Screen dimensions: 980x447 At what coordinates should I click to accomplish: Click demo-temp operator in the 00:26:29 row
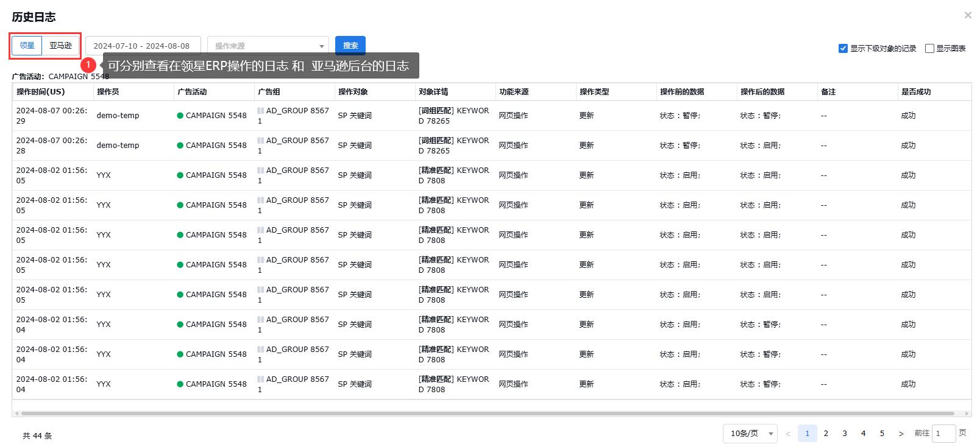pos(118,116)
